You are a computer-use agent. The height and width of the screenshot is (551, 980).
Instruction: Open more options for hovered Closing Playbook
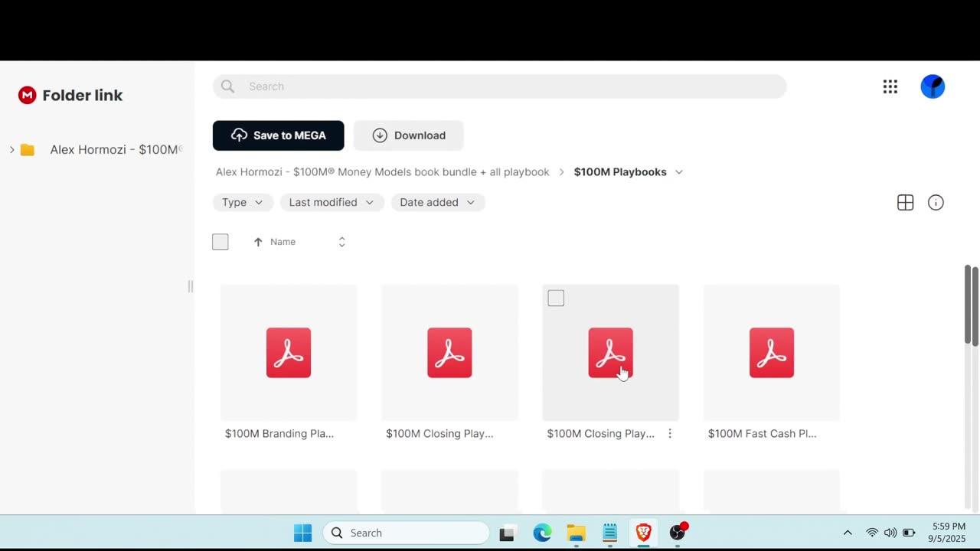tap(670, 433)
